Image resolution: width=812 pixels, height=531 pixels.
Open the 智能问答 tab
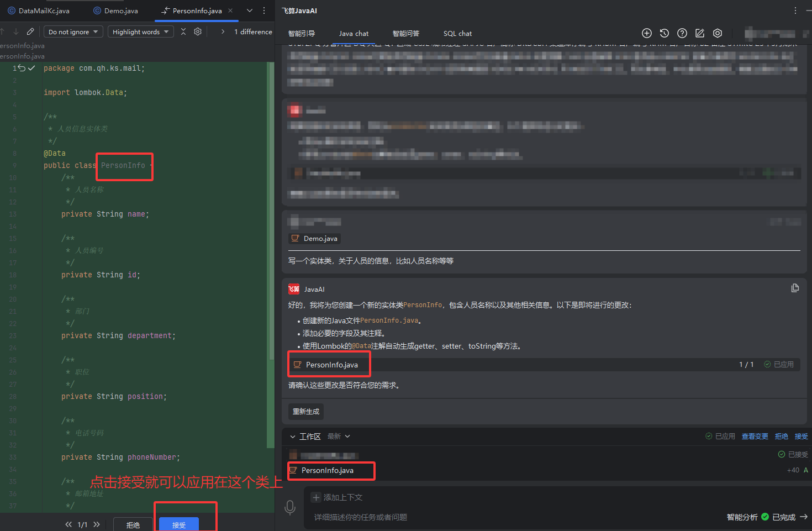(406, 33)
